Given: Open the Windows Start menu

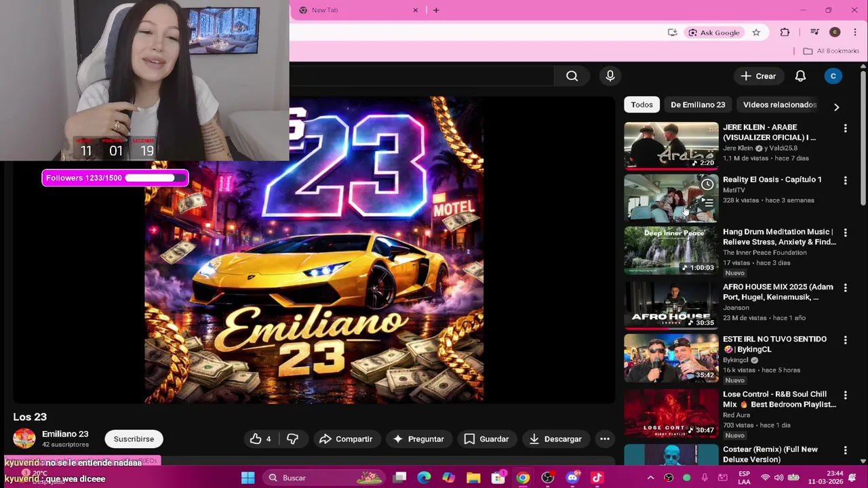Looking at the screenshot, I should pyautogui.click(x=248, y=478).
